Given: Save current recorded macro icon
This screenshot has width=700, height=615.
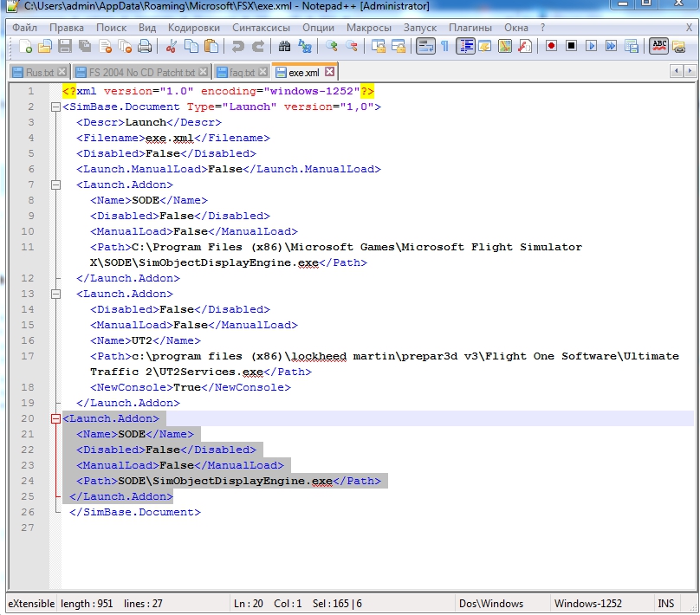Looking at the screenshot, I should (632, 46).
